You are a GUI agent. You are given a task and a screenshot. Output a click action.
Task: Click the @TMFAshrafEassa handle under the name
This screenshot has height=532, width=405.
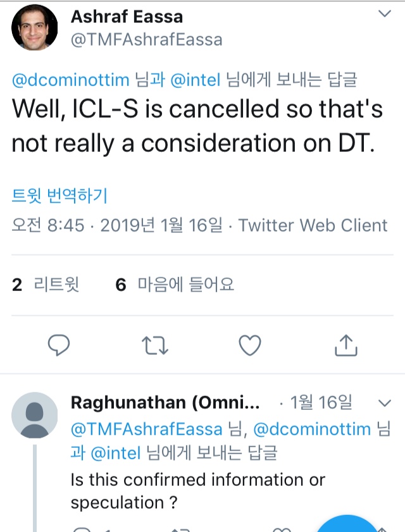147,40
